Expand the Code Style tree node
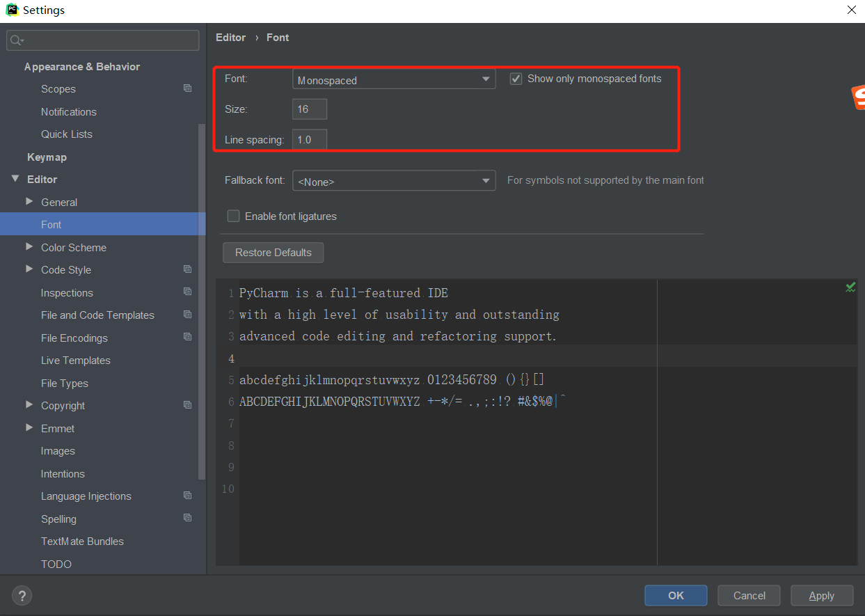This screenshot has height=616, width=865. pos(29,269)
